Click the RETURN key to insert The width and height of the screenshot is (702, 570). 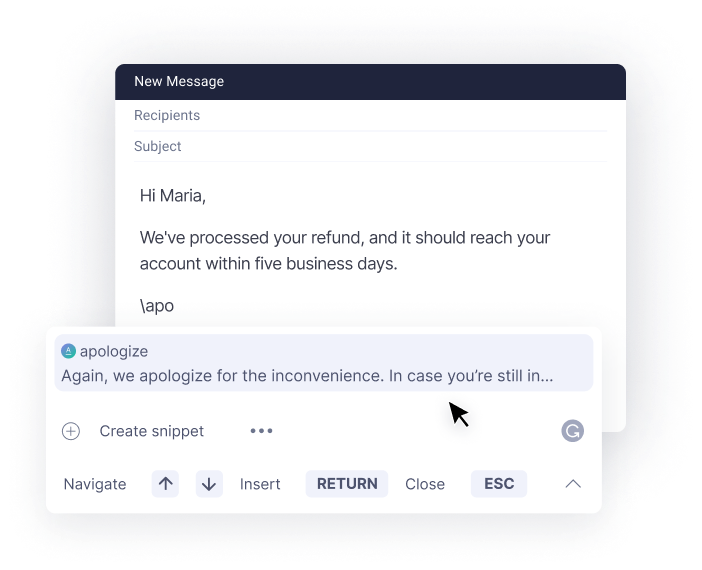[347, 484]
